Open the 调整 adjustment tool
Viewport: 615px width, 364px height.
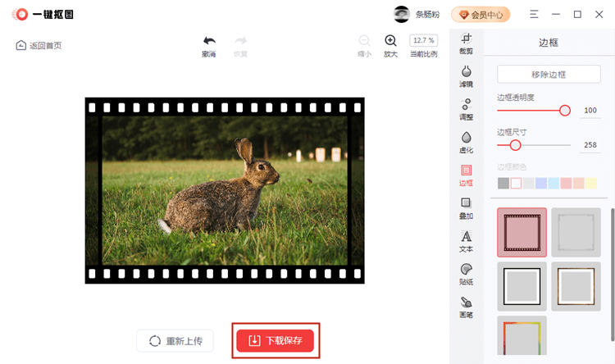click(466, 109)
